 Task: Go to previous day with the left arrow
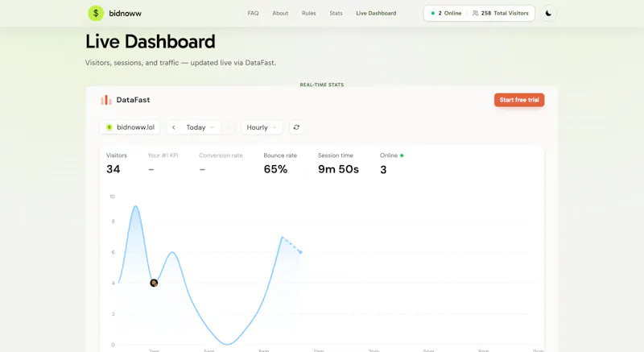(x=174, y=127)
